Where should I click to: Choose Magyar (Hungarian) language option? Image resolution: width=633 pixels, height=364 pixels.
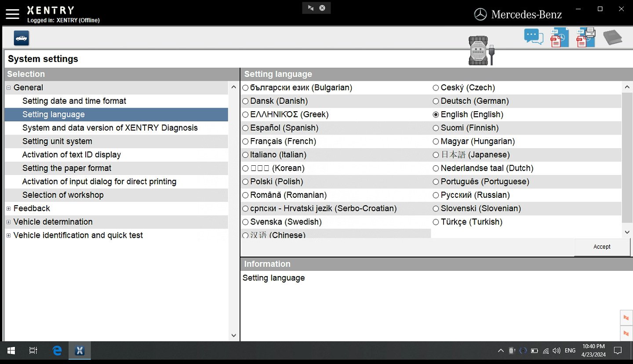click(x=473, y=142)
